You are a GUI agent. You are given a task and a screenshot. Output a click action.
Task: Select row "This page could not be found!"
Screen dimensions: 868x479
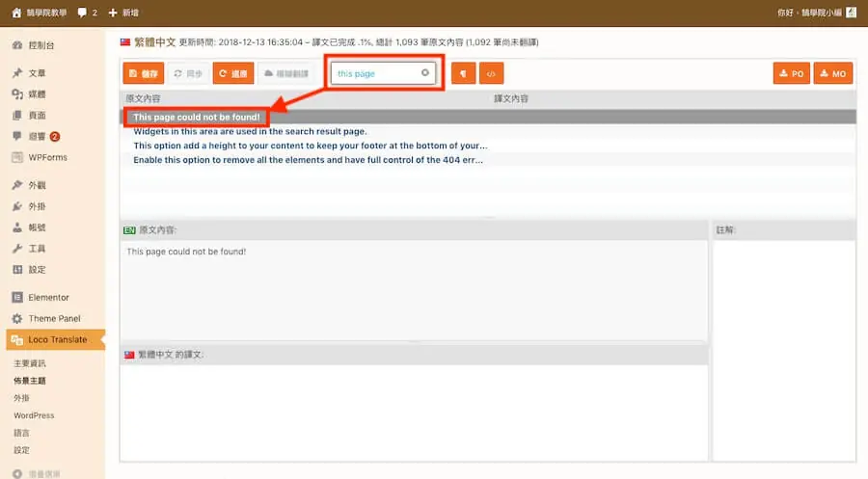point(488,117)
